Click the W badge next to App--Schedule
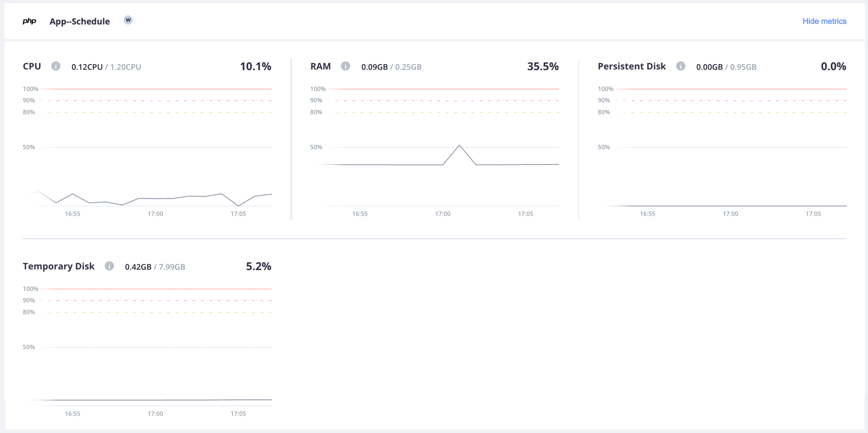 (128, 20)
